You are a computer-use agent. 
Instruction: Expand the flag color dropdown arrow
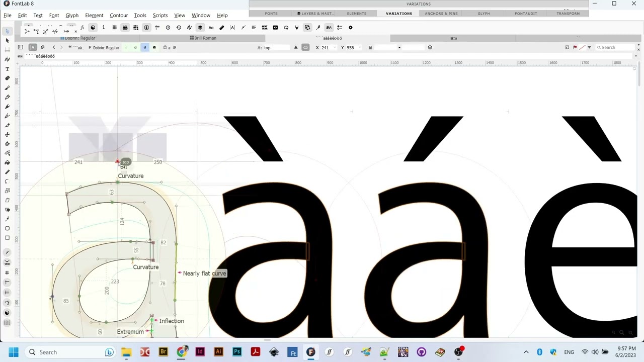(589, 48)
